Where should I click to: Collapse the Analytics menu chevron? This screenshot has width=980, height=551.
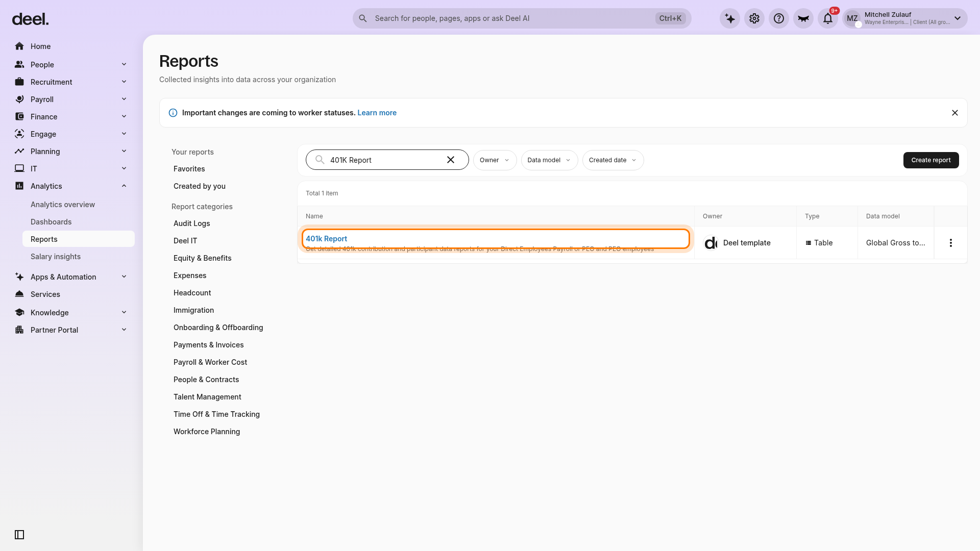tap(124, 186)
